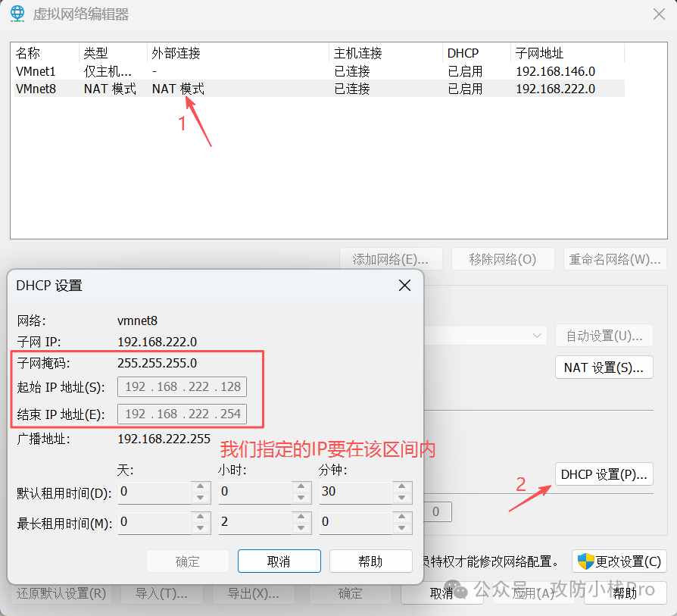This screenshot has height=616, width=677.
Task: Click 确定 in the 虚拟网络编辑器 window
Action: (x=350, y=593)
